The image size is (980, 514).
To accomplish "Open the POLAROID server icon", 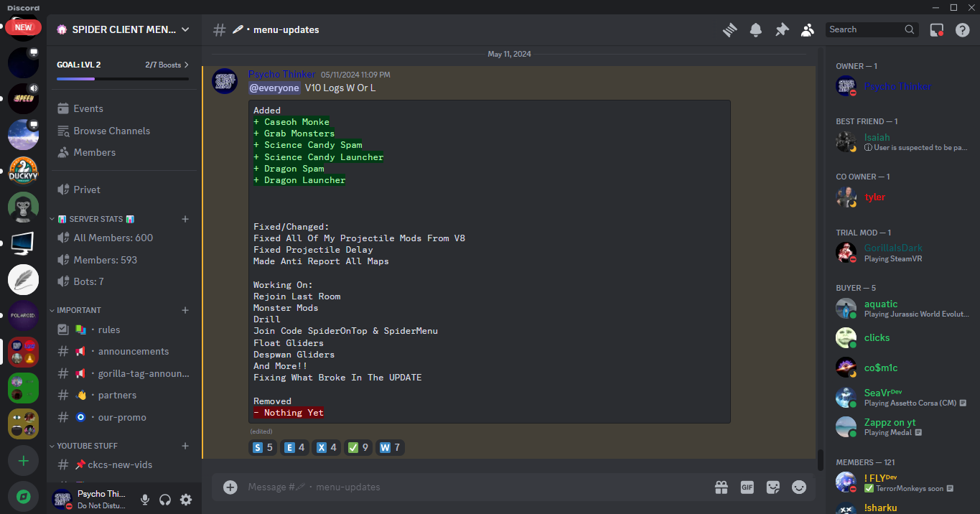I will click(x=23, y=316).
